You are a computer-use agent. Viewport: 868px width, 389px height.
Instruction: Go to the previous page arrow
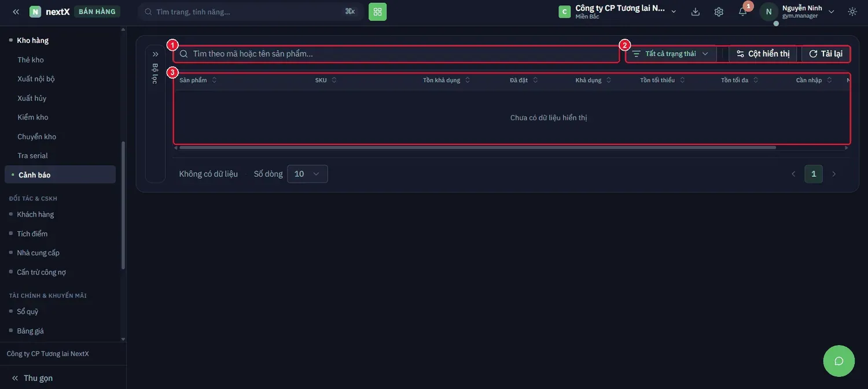pyautogui.click(x=793, y=174)
